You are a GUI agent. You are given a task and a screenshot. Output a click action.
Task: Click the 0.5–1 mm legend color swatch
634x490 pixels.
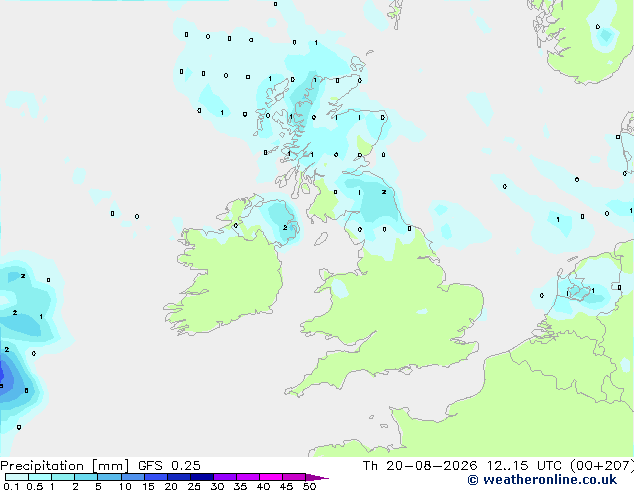40,477
